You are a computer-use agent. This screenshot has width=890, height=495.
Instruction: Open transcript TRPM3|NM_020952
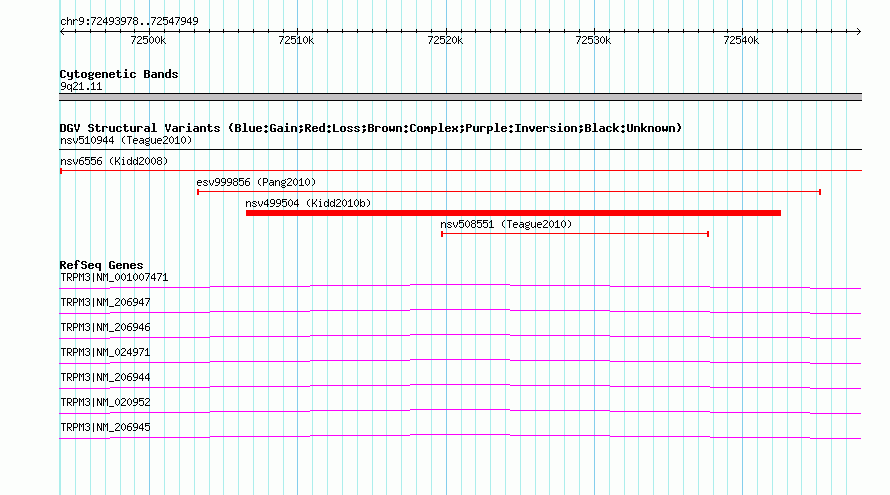tap(105, 402)
